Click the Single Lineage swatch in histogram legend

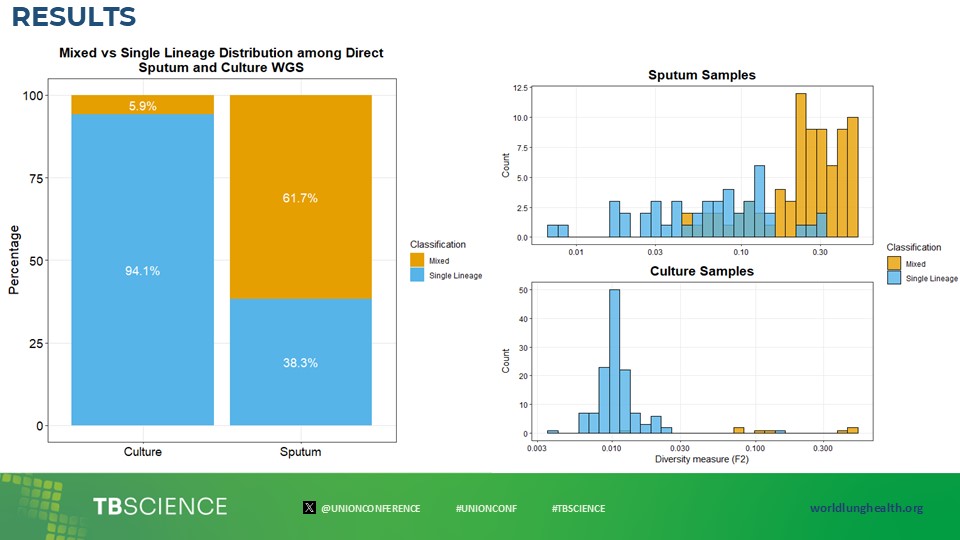(894, 278)
